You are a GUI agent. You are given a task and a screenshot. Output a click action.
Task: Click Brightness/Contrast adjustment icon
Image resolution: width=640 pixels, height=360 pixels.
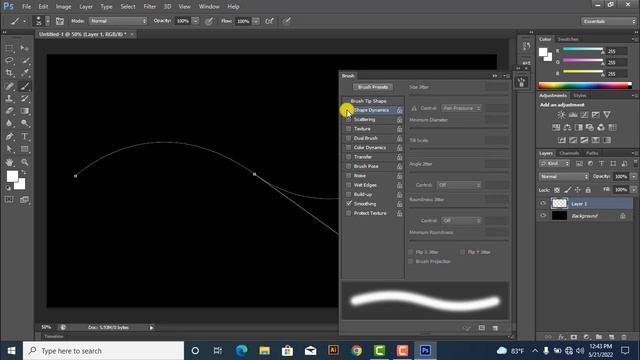point(562,115)
